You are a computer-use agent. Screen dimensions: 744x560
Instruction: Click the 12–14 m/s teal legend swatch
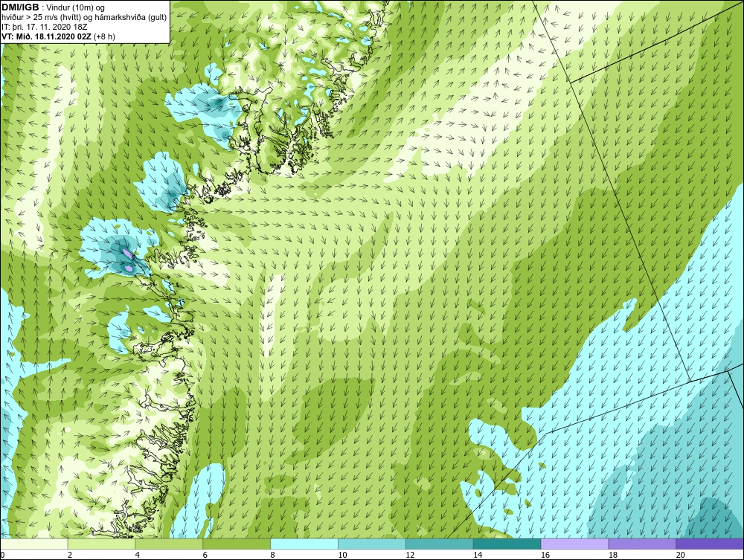(x=440, y=544)
